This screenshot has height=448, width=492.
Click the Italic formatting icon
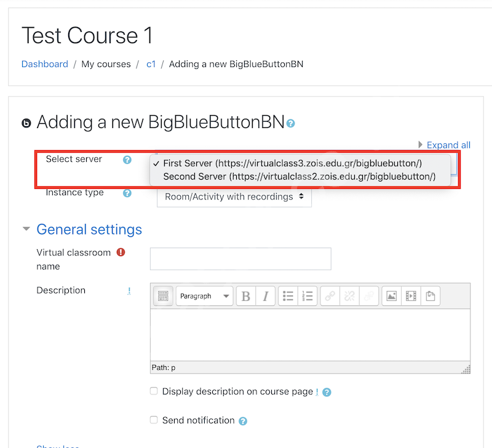[266, 296]
